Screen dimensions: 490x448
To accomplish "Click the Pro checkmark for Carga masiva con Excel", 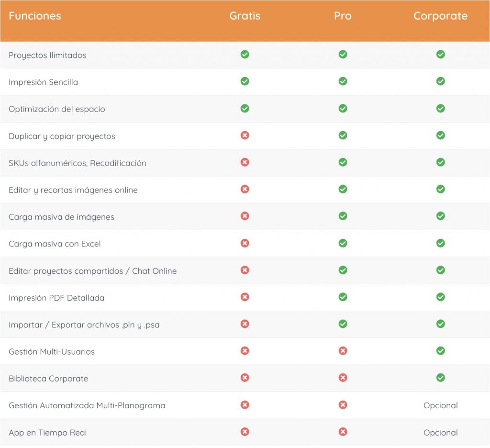I will pyautogui.click(x=343, y=243).
